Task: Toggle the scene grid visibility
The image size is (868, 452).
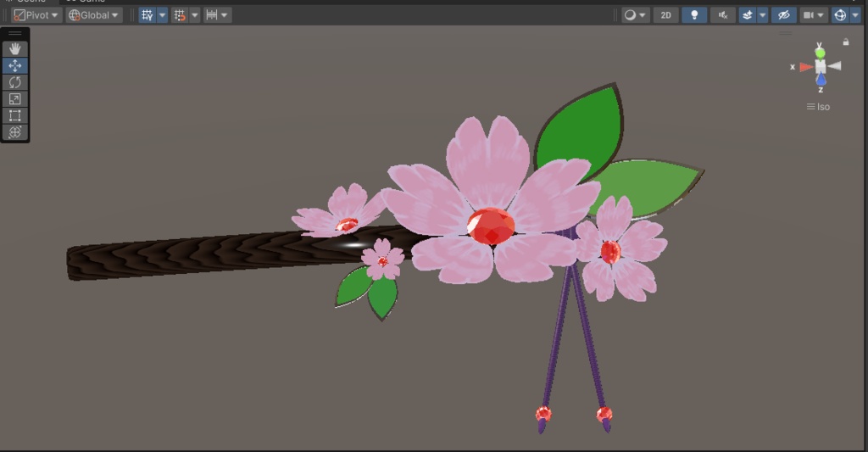Action: (147, 15)
